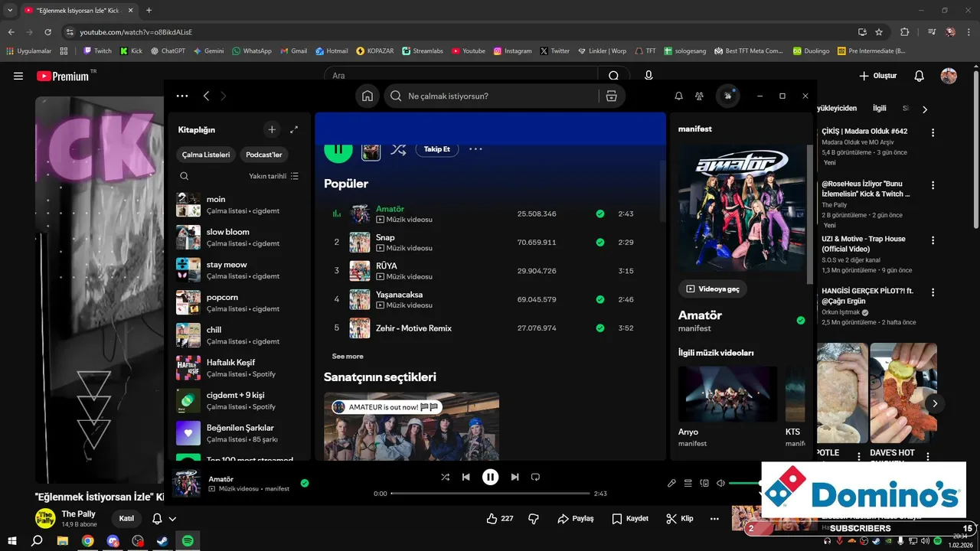Search within Spotify library
Viewport: 980px width, 551px height.
coord(185,176)
